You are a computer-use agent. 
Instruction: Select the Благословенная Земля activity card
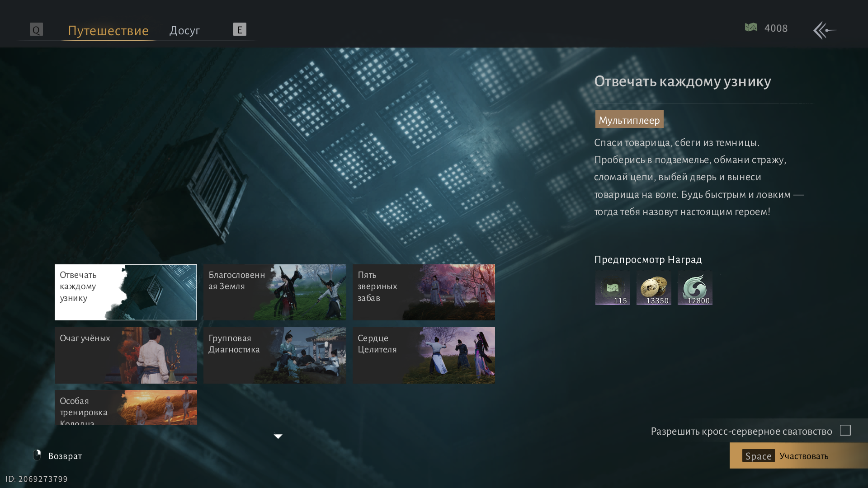point(274,292)
